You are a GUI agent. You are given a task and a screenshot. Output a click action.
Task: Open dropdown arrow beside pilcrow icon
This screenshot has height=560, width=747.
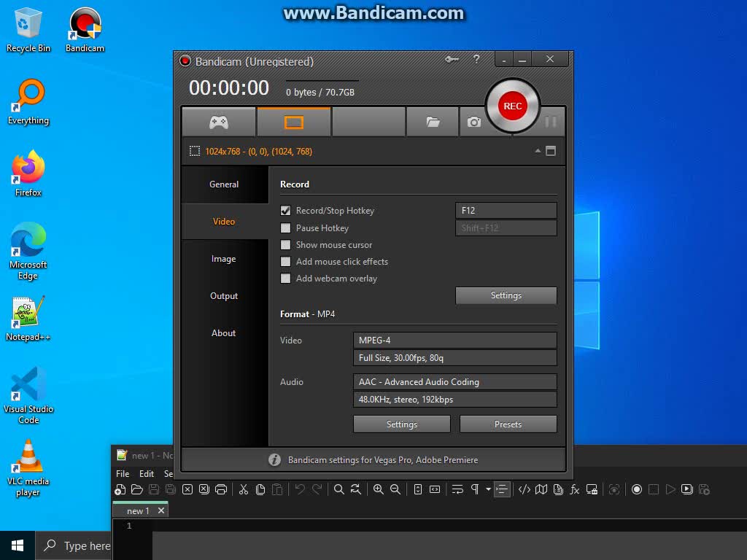pyautogui.click(x=488, y=489)
